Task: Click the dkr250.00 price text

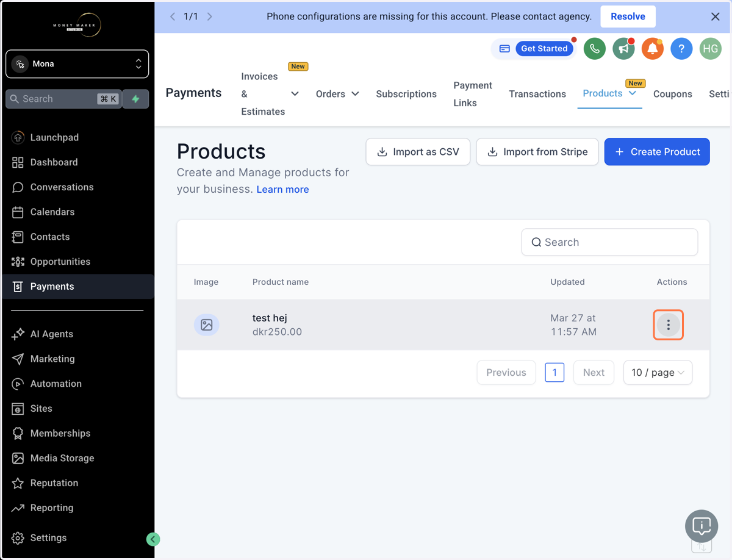Action: tap(277, 332)
